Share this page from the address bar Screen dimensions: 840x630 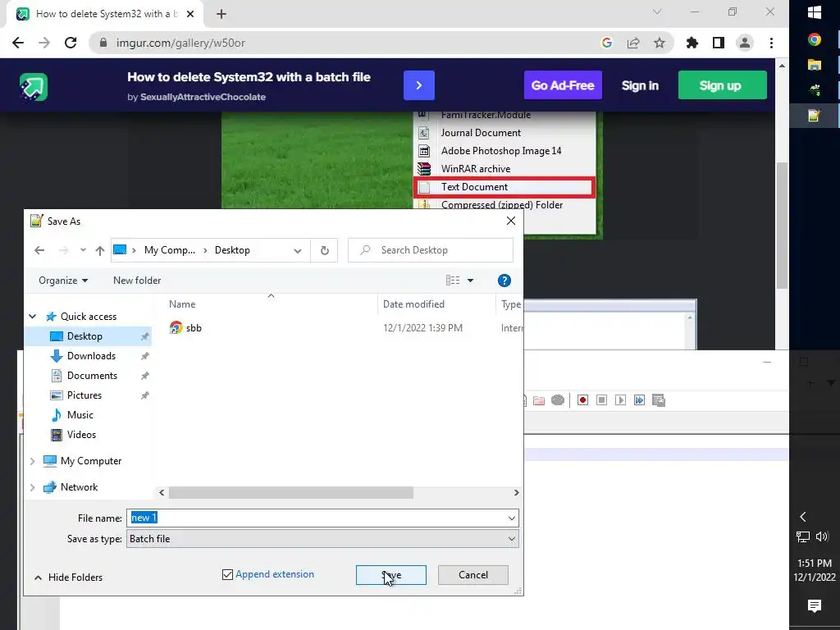point(633,43)
